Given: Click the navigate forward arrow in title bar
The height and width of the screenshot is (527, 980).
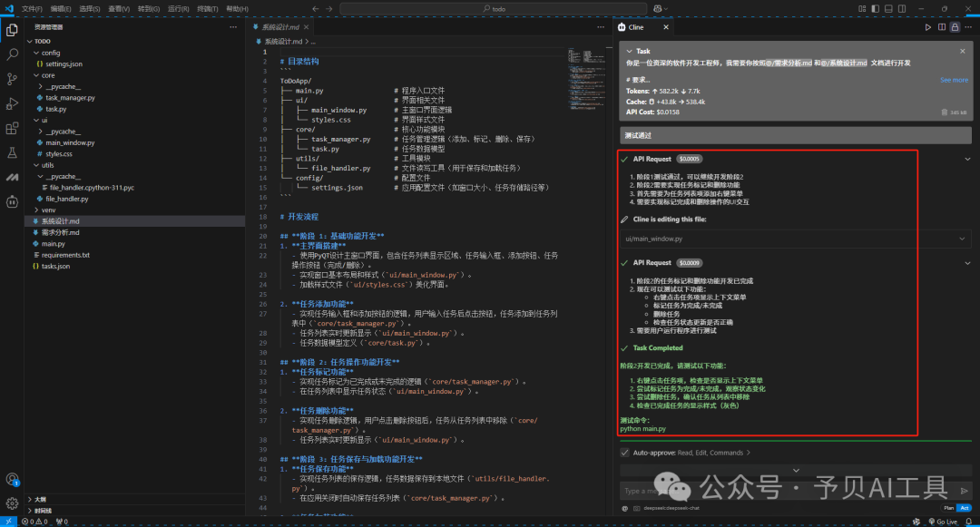Looking at the screenshot, I should [x=329, y=9].
